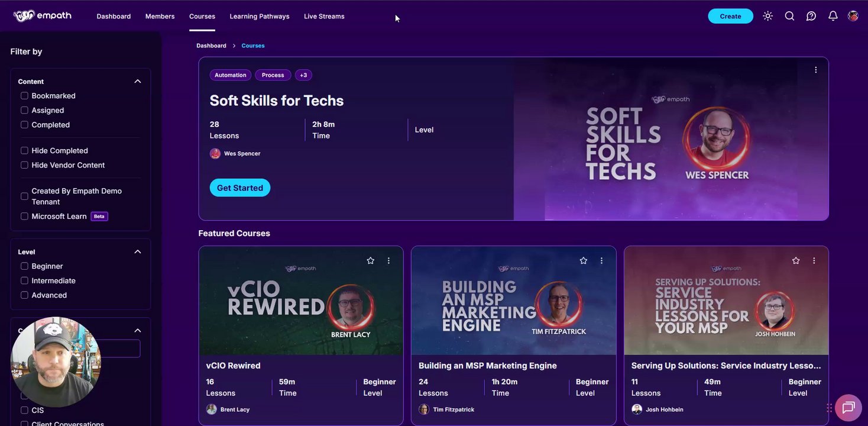Open the Members nav tab
The height and width of the screenshot is (426, 868).
tap(160, 17)
